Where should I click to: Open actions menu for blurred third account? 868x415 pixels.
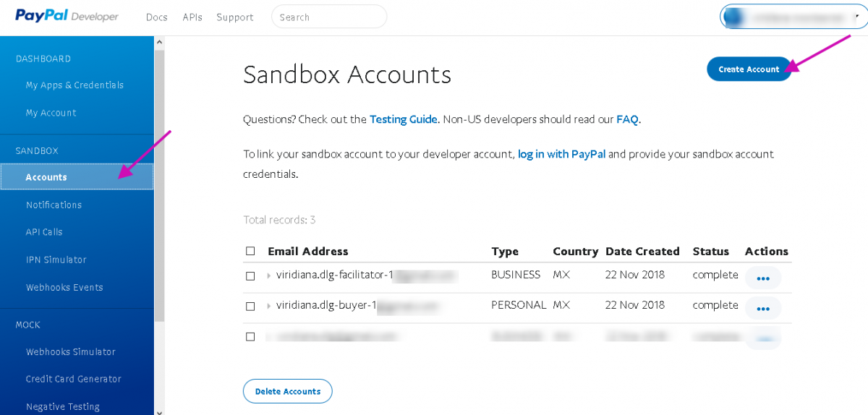762,338
